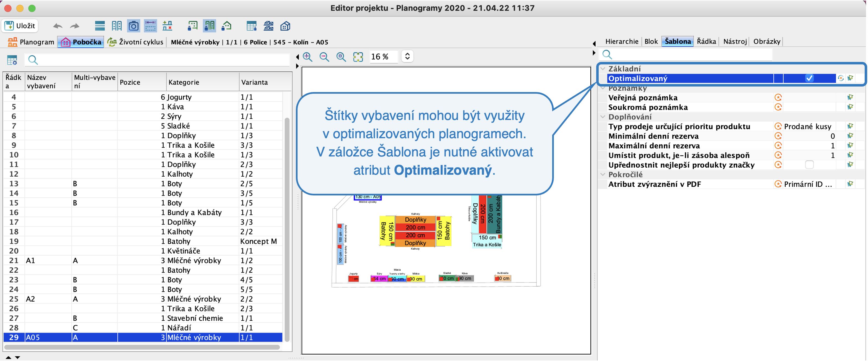Viewport: 868px width, 361px height.
Task: Click reset icon for Optimalizovaný
Action: point(841,79)
